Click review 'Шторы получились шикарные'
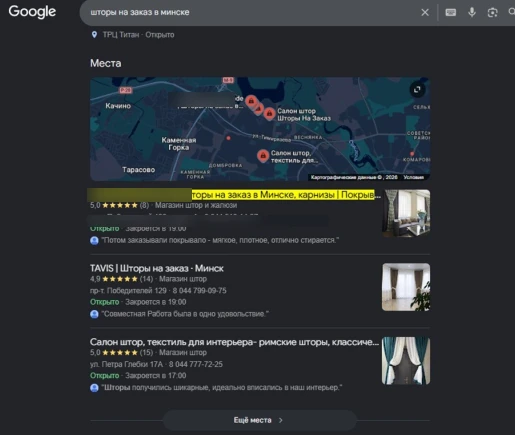The width and height of the screenshot is (515, 435). pos(222,388)
